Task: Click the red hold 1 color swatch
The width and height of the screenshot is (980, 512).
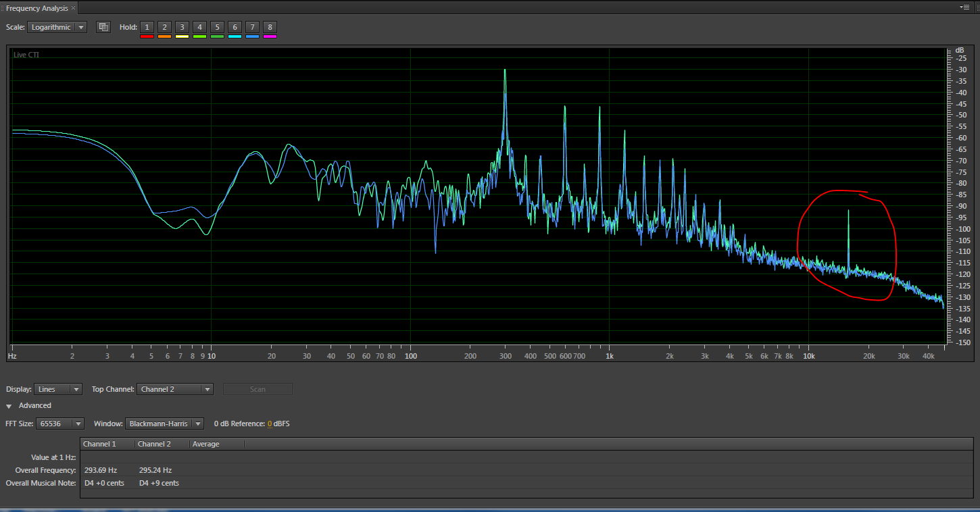Action: tap(147, 36)
